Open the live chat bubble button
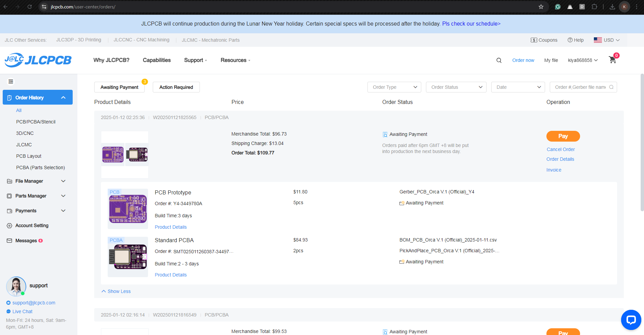Viewport: 644px width, 335px height. pyautogui.click(x=631, y=320)
